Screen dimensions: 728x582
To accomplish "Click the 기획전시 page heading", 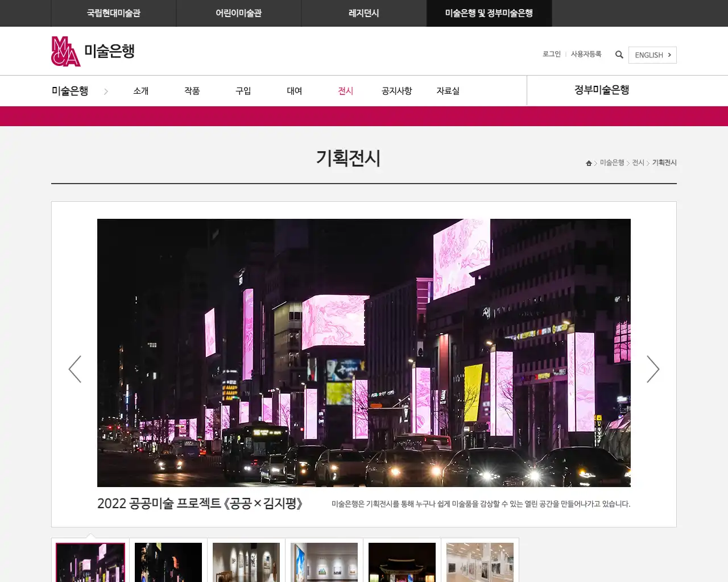I will (348, 158).
